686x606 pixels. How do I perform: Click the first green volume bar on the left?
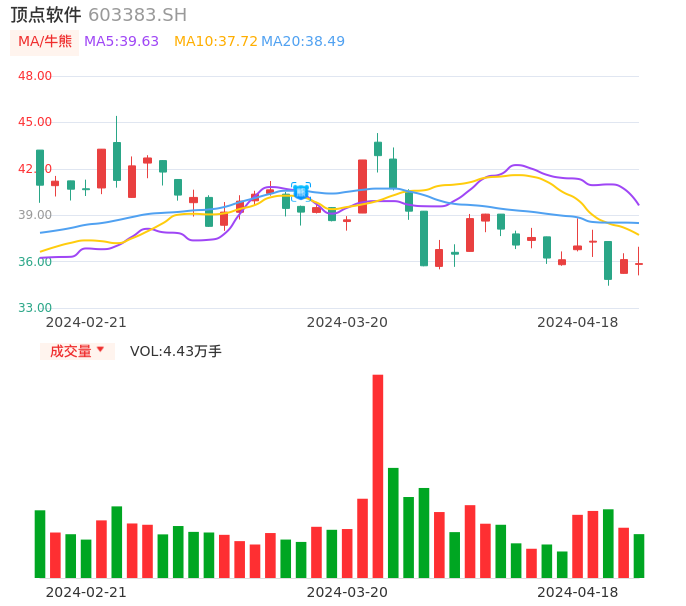40,543
